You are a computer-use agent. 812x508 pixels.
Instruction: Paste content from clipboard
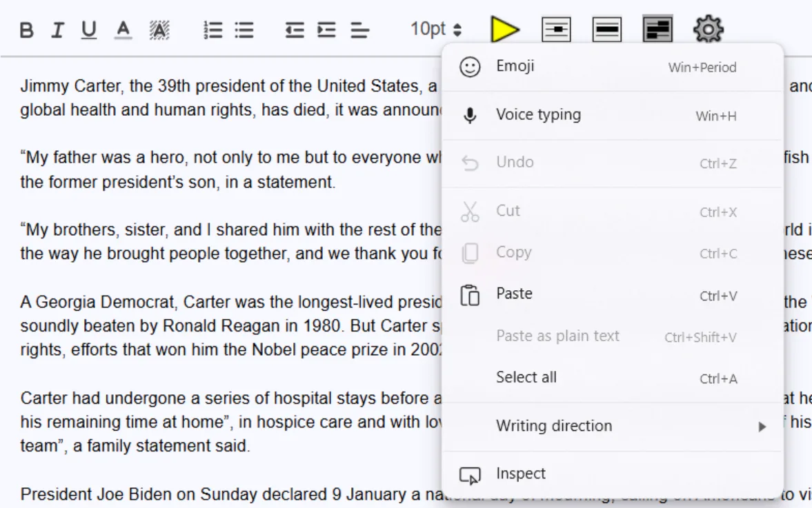[513, 294]
